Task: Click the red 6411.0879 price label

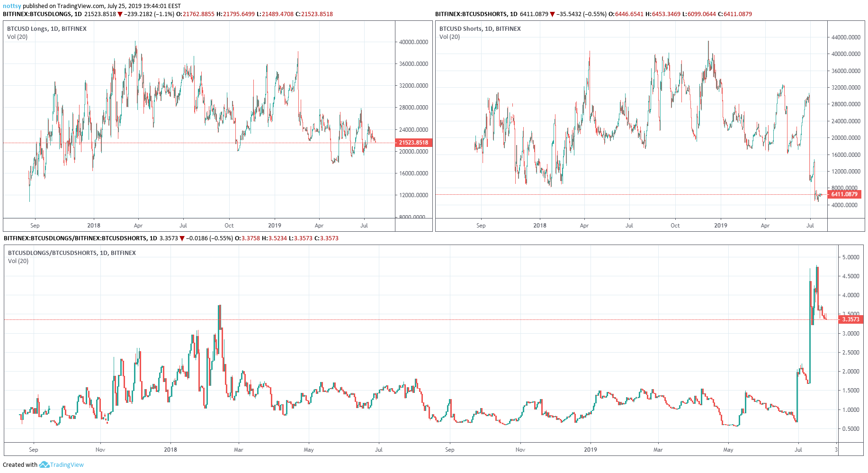Action: (844, 194)
